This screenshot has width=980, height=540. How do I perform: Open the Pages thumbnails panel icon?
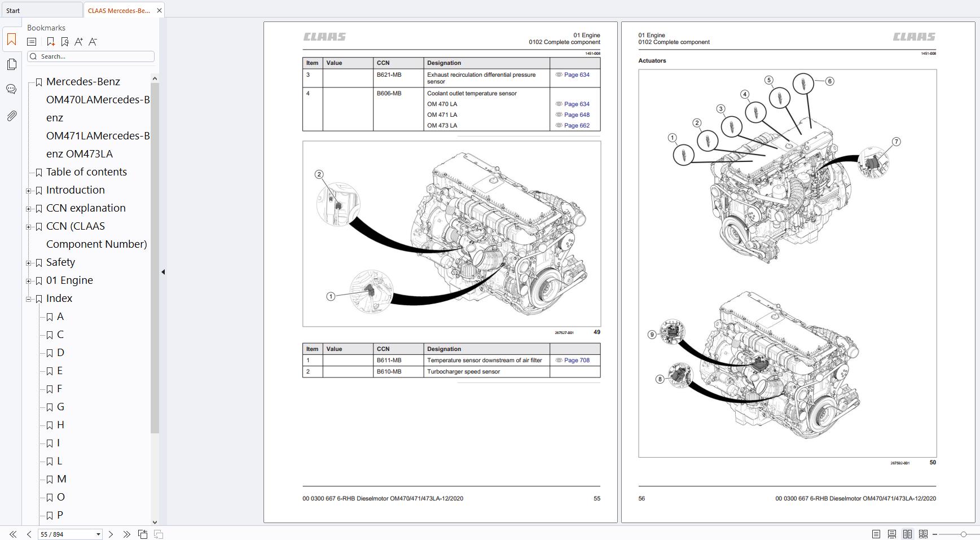pos(11,64)
